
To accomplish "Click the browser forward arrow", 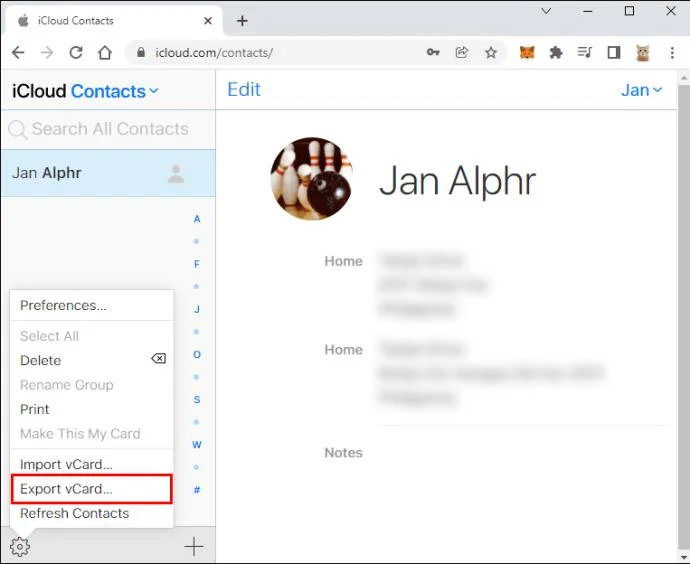I will click(47, 53).
